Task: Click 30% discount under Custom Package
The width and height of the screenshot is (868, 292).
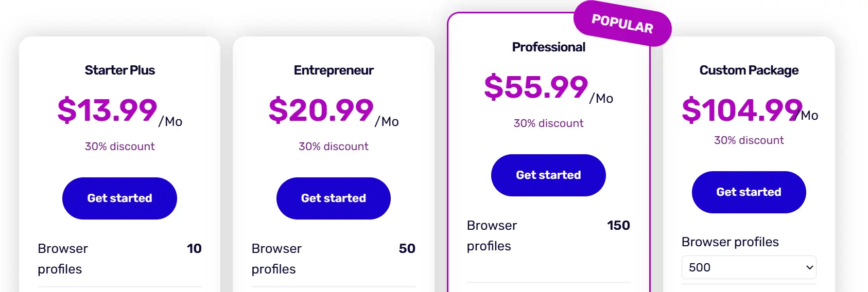Action: (x=749, y=140)
